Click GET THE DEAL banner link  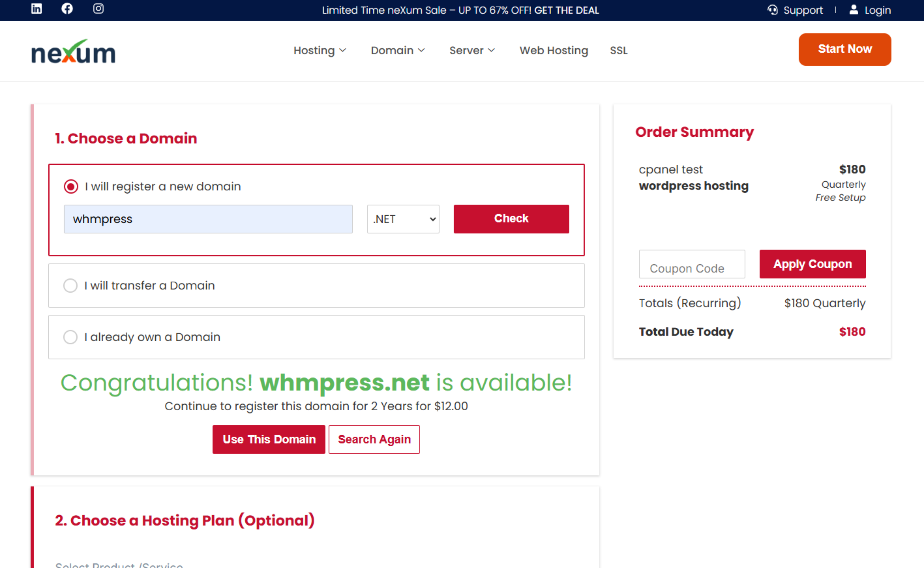[566, 10]
